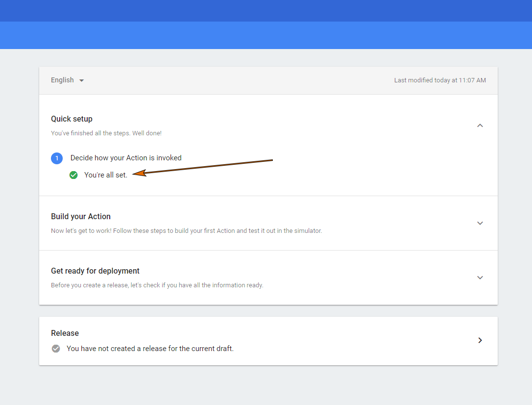
Task: Click Last modified today at 11:07 AM
Action: click(440, 80)
